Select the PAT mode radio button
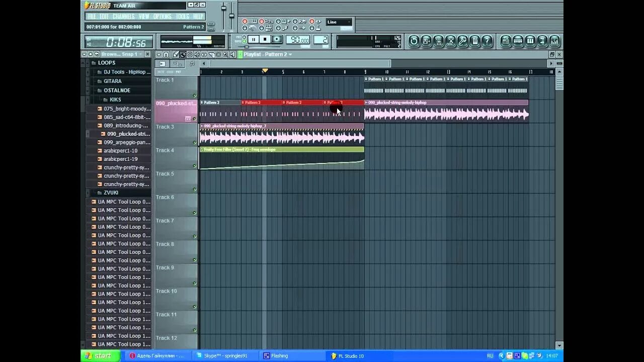The image size is (644, 362). 244,37
